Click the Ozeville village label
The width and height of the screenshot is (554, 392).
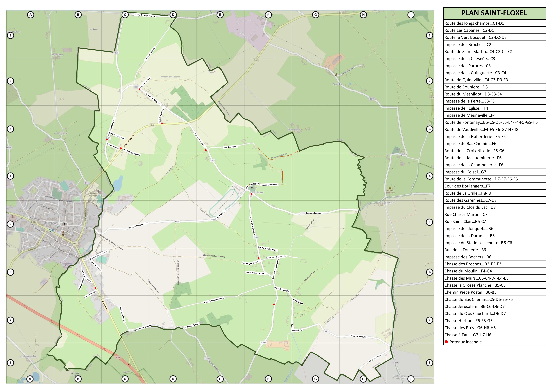(337, 84)
